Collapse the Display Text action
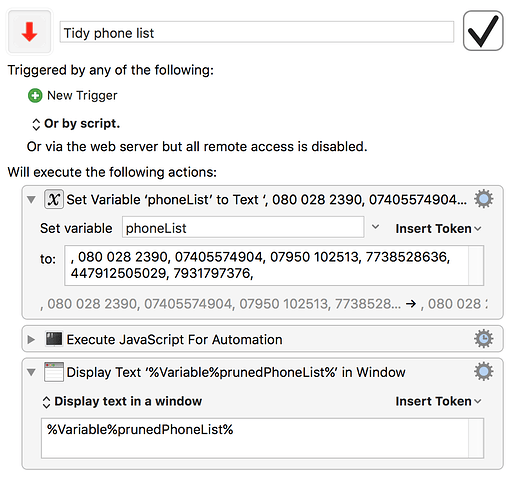Screen dimensions: 517x477 [31, 372]
